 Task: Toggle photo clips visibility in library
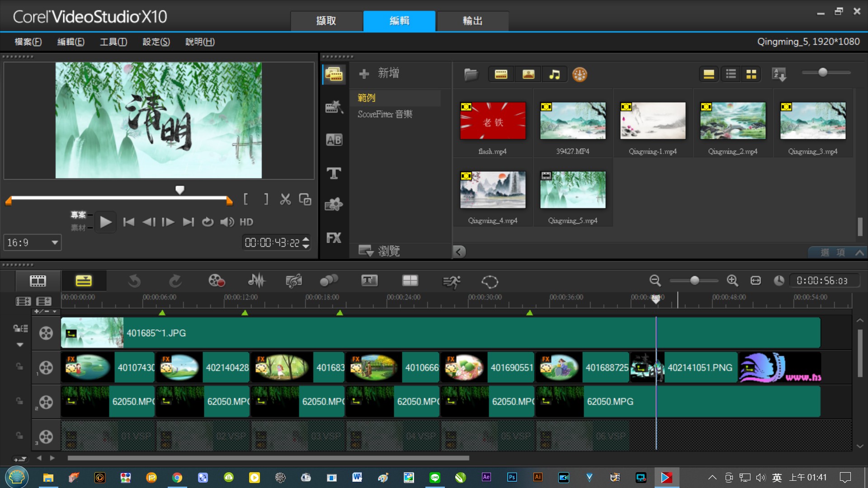click(x=528, y=75)
